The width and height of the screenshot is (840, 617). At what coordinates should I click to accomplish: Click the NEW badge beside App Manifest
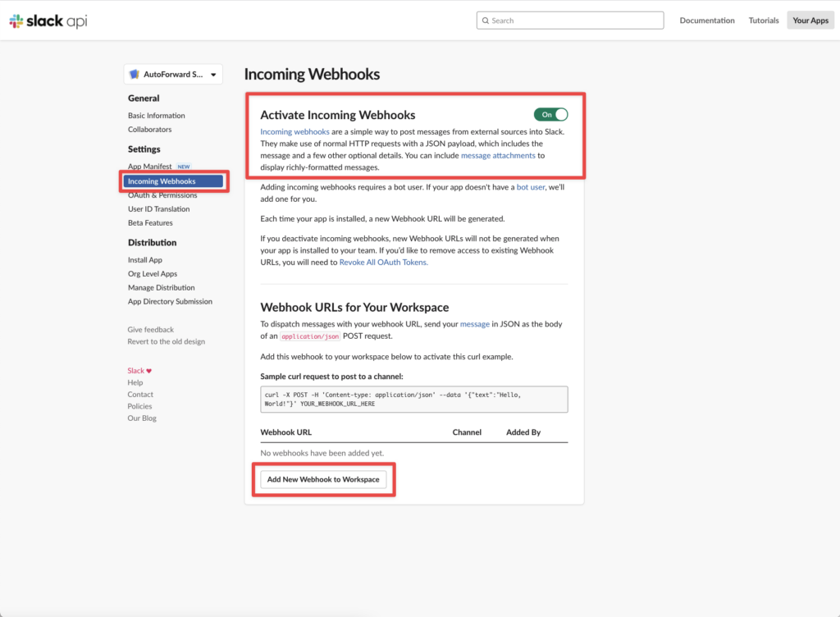[x=184, y=167]
